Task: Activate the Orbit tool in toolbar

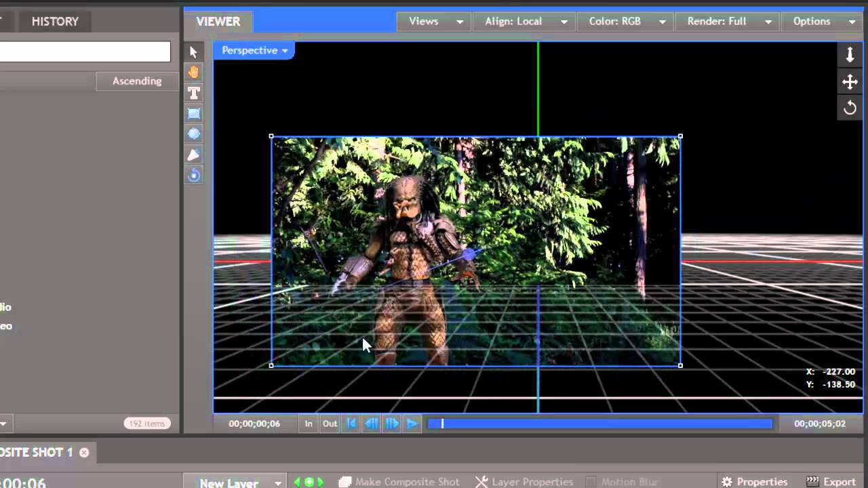Action: 193,176
